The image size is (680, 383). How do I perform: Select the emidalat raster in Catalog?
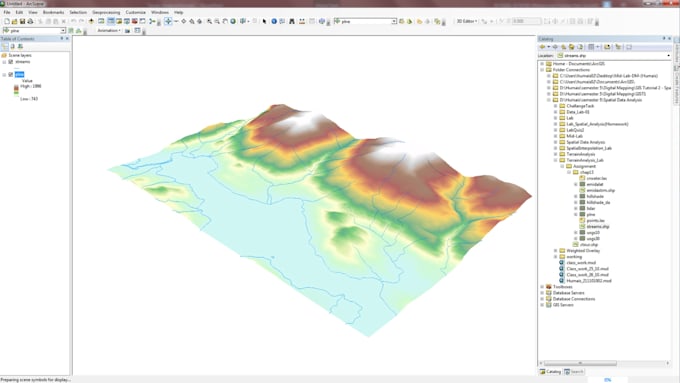tap(595, 184)
